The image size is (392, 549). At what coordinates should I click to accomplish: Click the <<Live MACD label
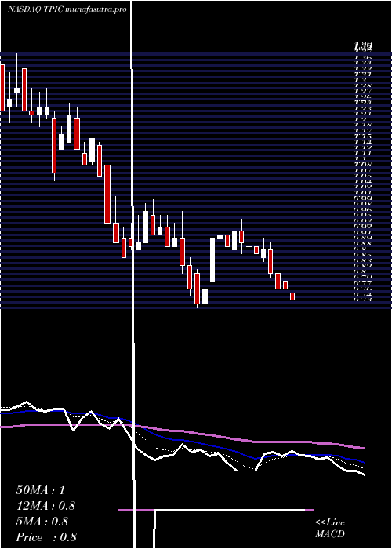coord(330,529)
